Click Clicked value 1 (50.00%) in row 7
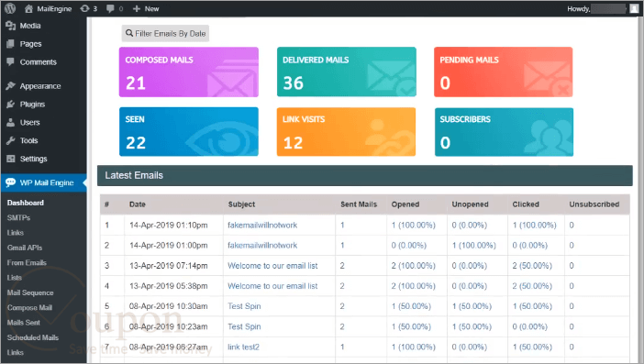644x364 pixels. (532, 347)
